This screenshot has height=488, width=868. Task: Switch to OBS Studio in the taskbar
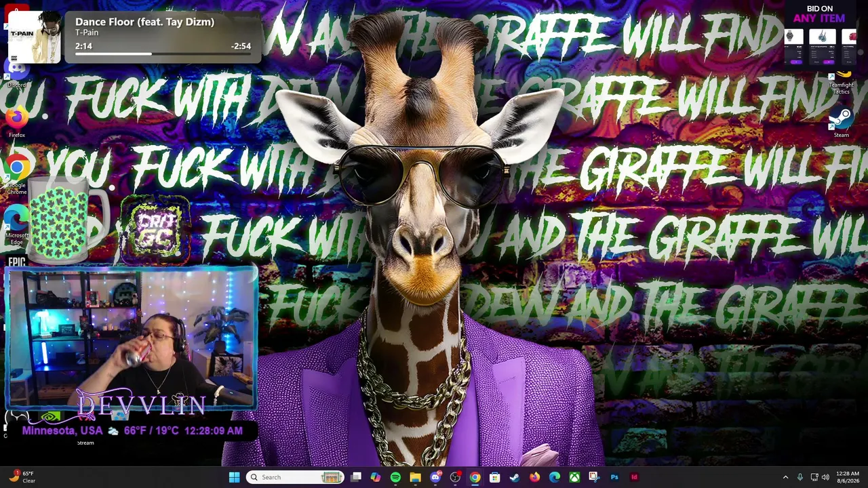coord(455,477)
